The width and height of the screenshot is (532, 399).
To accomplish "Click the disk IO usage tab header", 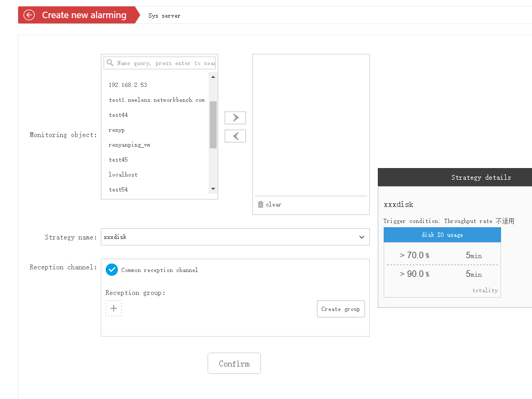I will (x=442, y=235).
